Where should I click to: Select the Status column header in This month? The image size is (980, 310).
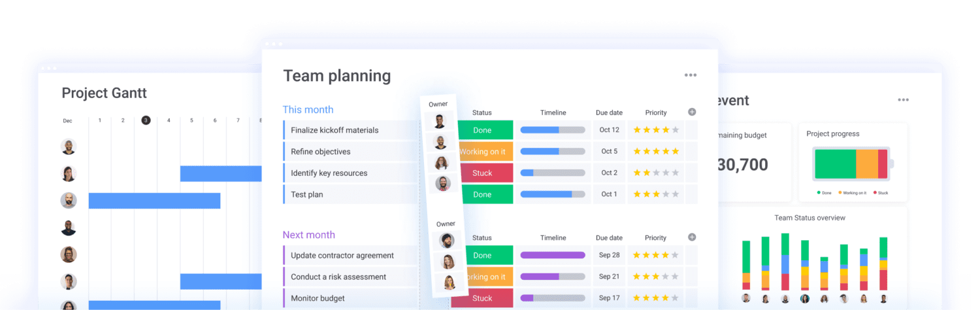coord(482,112)
